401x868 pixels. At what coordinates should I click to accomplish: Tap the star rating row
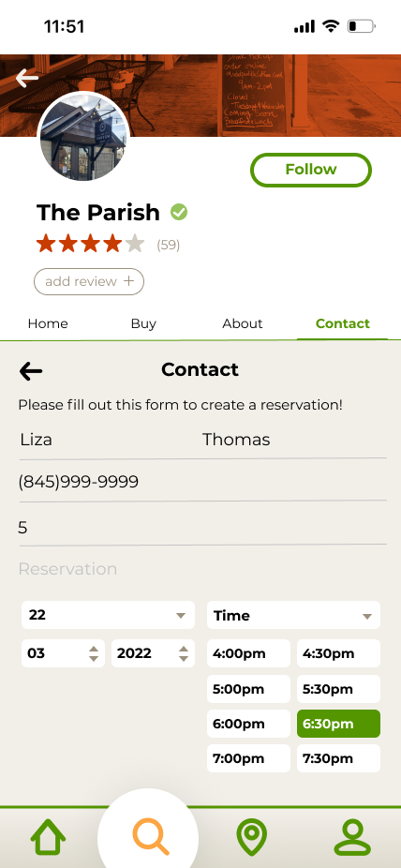[x=91, y=244]
